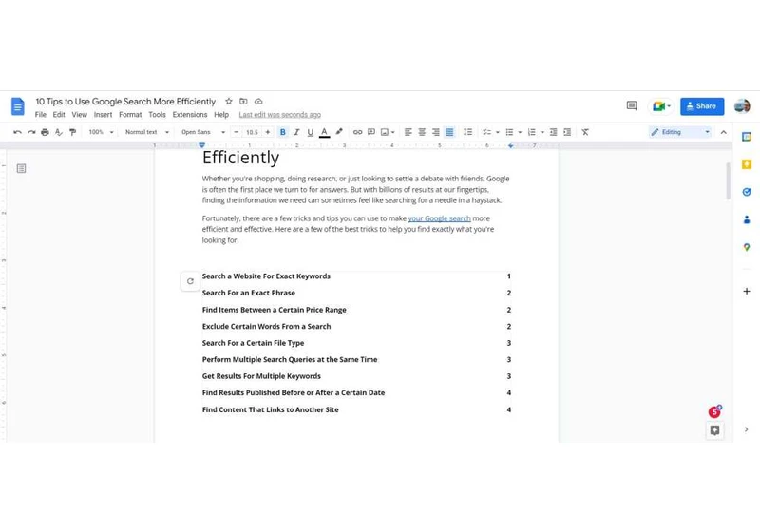760x532 pixels.
Task: Update the table of contents refresh button
Action: 190,281
